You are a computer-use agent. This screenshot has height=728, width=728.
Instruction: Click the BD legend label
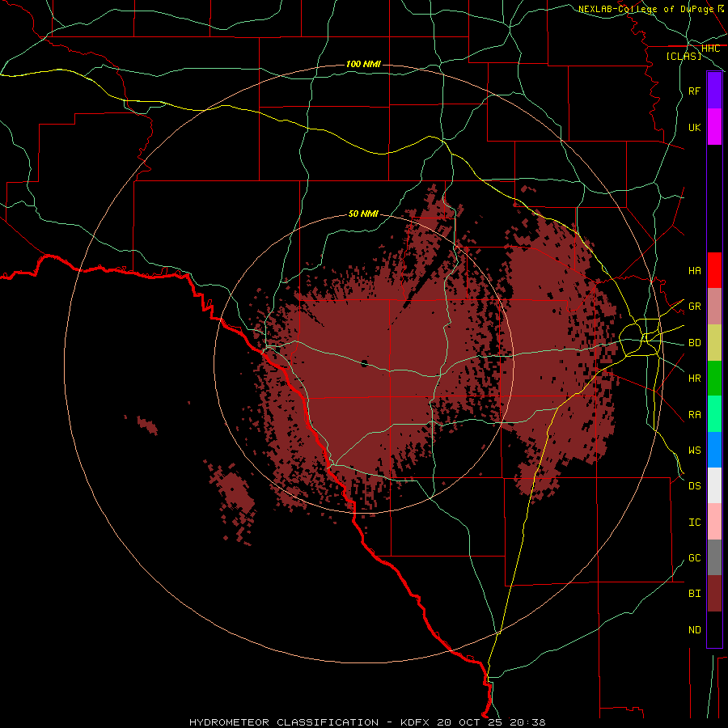pos(695,343)
